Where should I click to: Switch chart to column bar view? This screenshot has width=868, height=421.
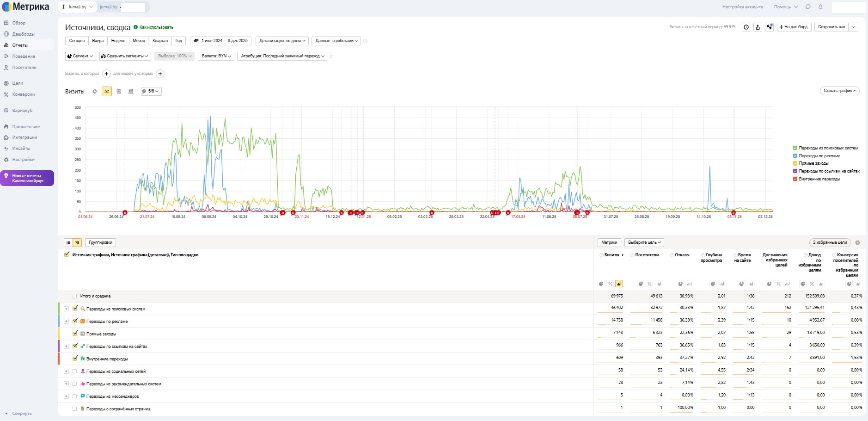(131, 92)
